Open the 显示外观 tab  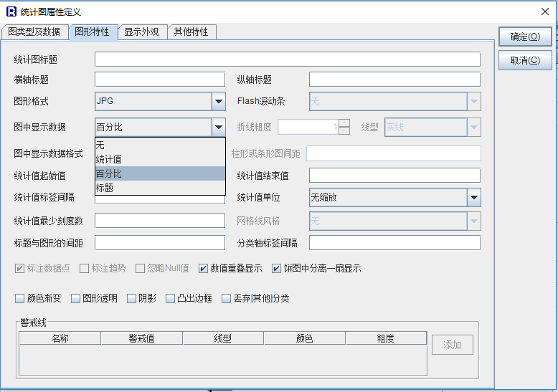point(141,32)
